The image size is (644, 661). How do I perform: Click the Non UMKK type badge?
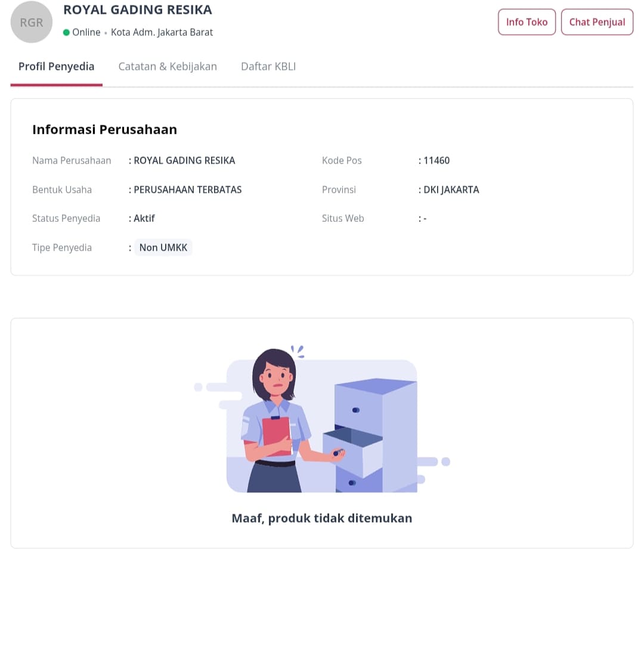click(163, 248)
